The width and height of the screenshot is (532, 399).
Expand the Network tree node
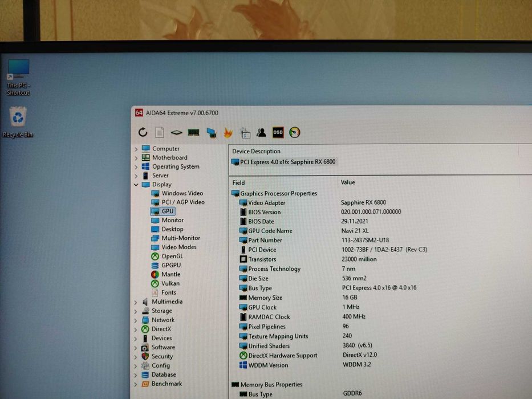(x=136, y=320)
